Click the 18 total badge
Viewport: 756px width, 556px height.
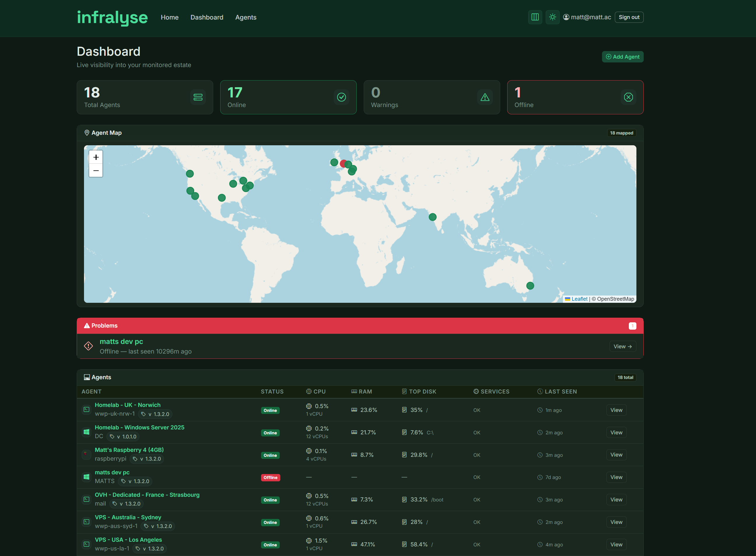625,377
